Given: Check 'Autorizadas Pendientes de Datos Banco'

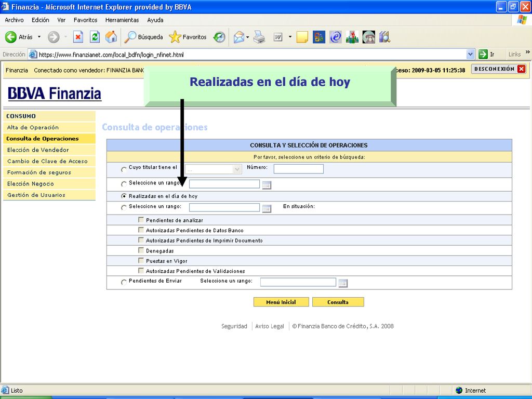Looking at the screenshot, I should 141,230.
